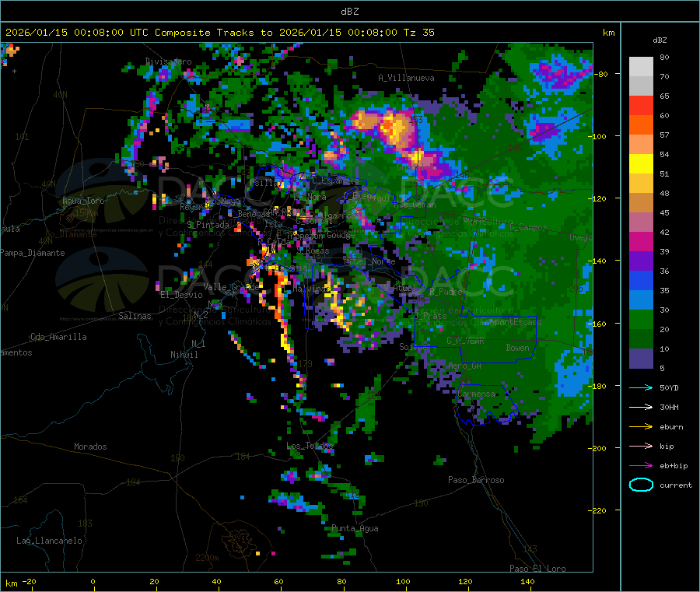700x592 pixels.
Task: Click the 'Bowen' map label
Action: pyautogui.click(x=517, y=347)
